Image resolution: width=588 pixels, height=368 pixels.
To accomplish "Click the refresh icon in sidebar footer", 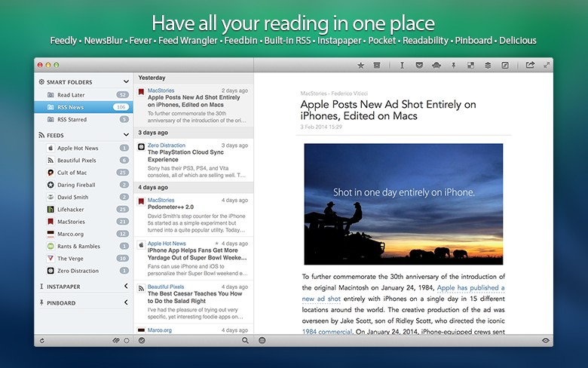I will 41,340.
